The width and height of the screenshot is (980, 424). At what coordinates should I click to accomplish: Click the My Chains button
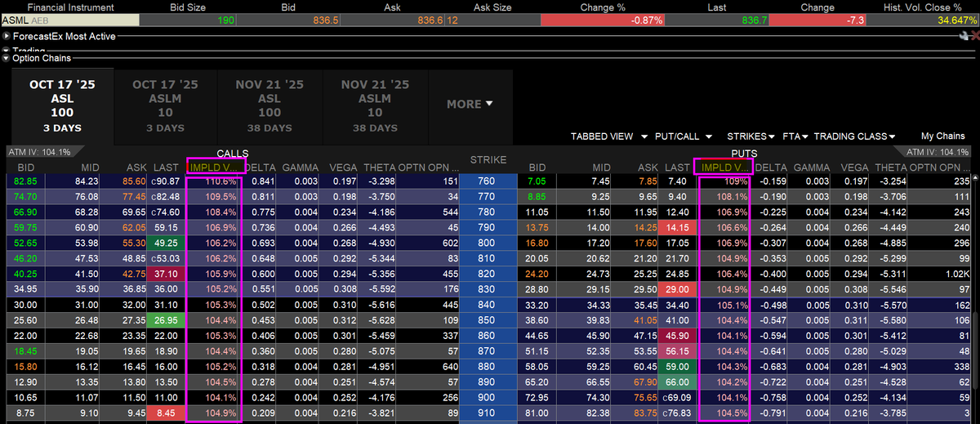(942, 136)
